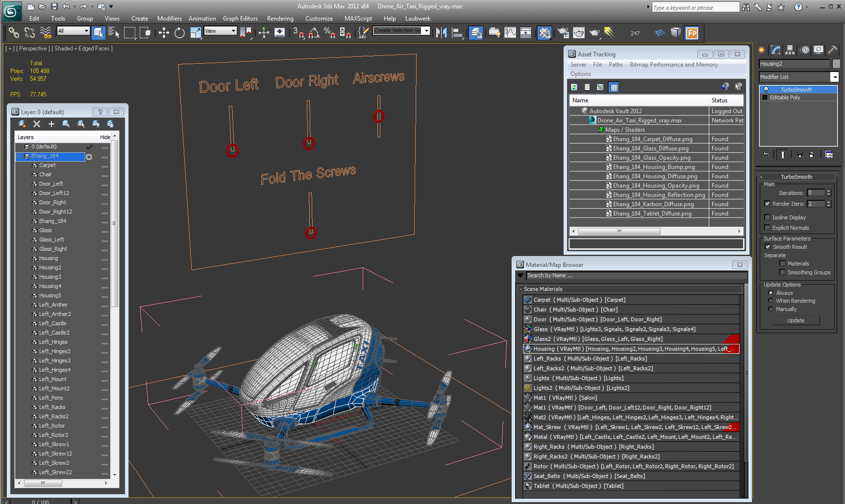Choose the Select and Uniform Scale tool

point(195,33)
